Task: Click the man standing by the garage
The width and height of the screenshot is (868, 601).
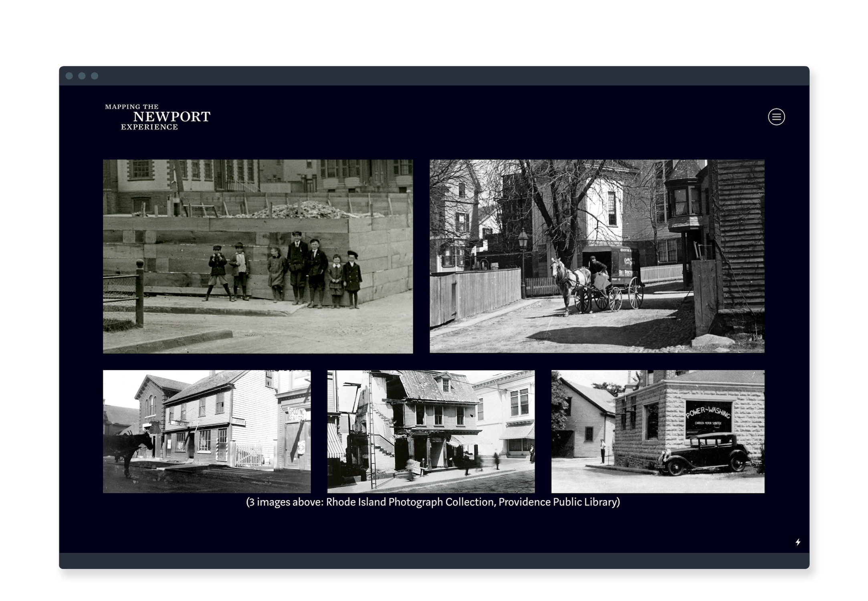Action: [602, 452]
